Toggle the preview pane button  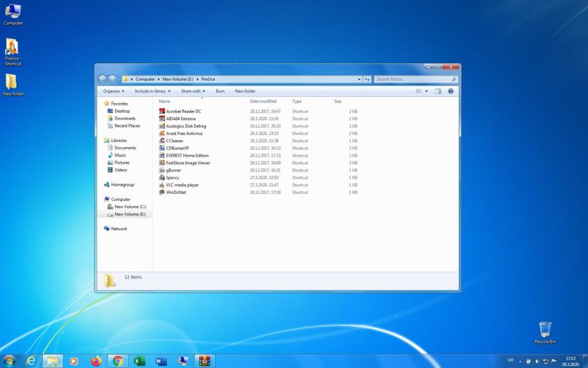[x=438, y=91]
